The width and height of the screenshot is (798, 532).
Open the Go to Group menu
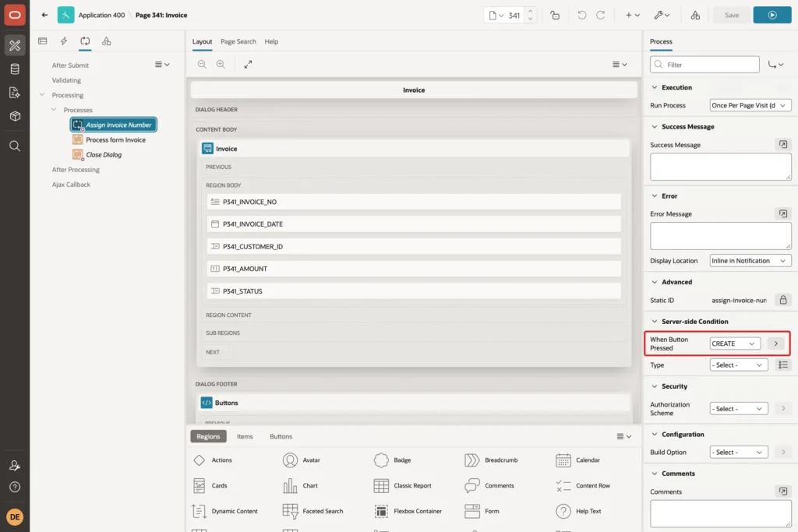[775, 65]
